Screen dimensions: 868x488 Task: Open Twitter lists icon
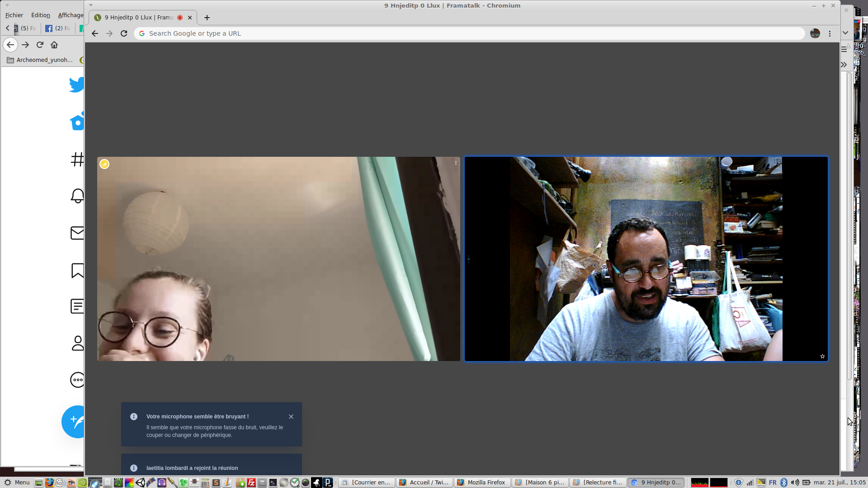pyautogui.click(x=77, y=306)
